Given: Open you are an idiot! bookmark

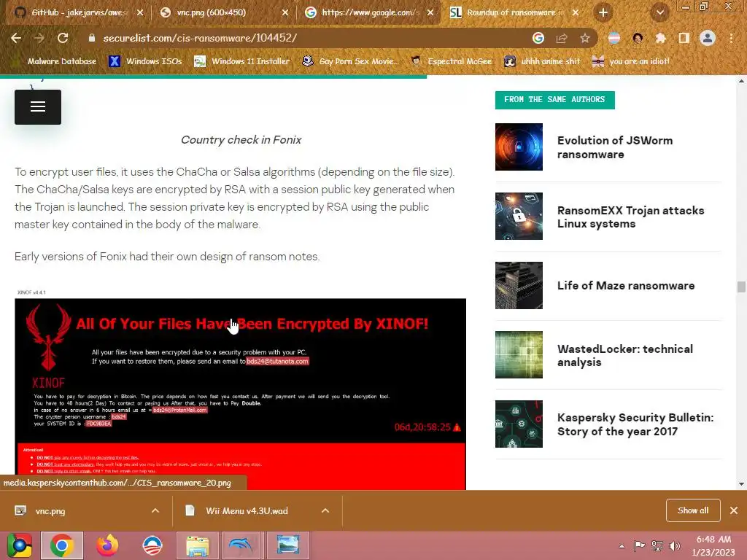Looking at the screenshot, I should 631,61.
